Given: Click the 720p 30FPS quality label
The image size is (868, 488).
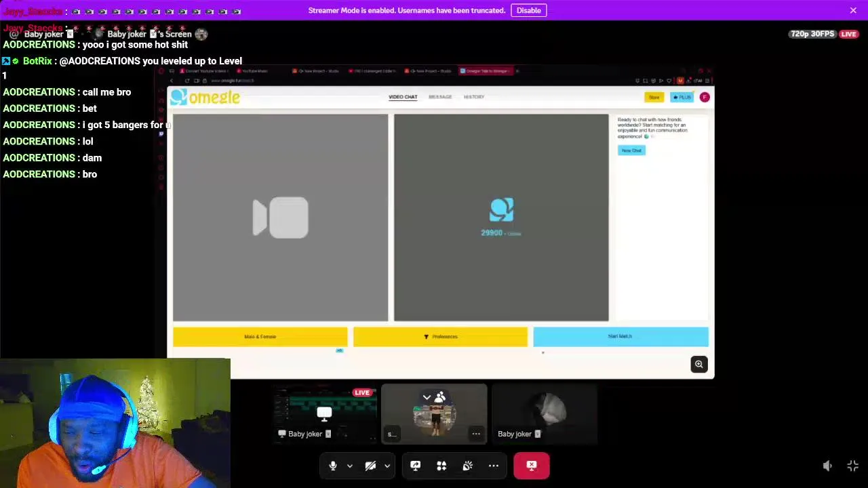Looking at the screenshot, I should coord(812,34).
